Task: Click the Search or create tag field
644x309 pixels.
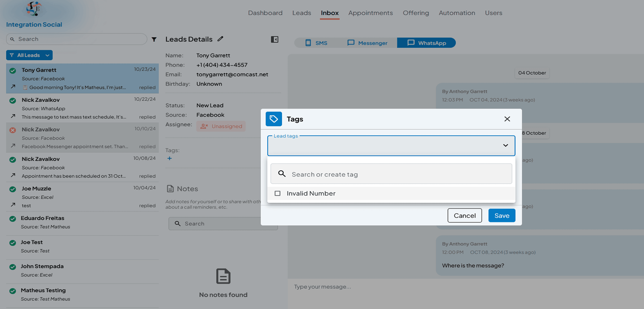Action: coord(391,174)
